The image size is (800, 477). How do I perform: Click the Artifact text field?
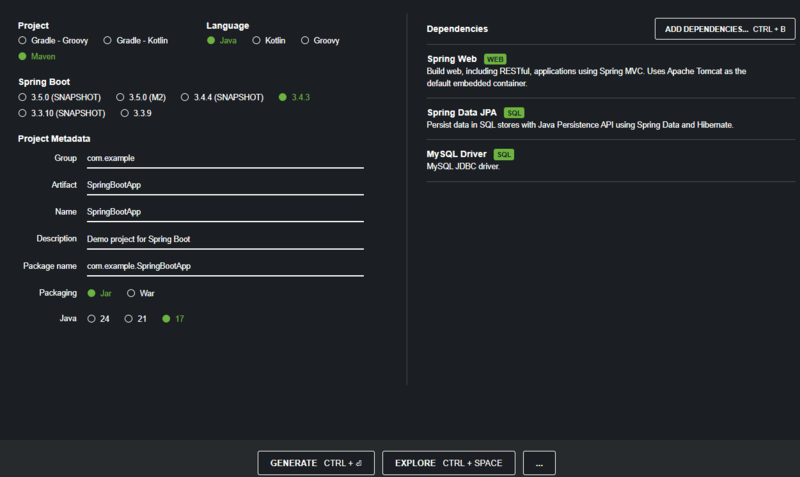point(225,185)
